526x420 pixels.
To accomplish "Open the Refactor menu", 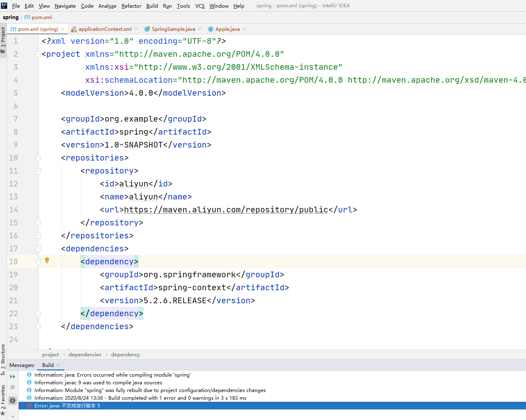I will click(x=131, y=6).
